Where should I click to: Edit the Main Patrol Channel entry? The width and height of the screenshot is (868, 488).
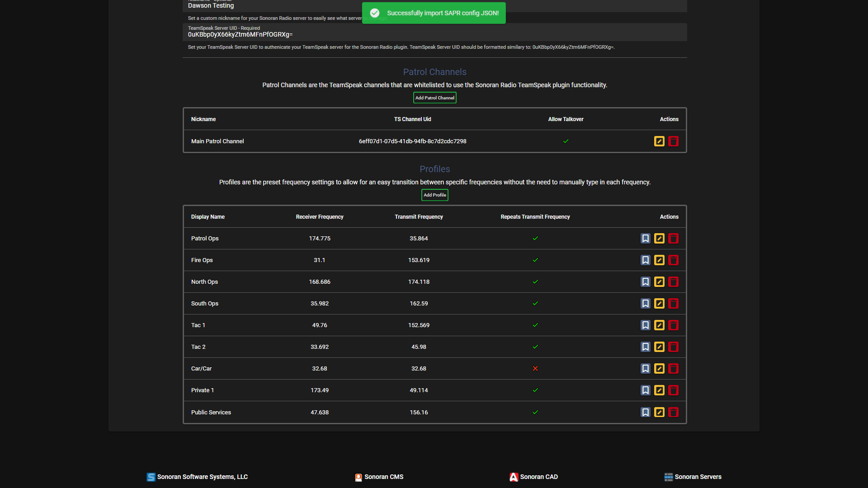tap(659, 141)
